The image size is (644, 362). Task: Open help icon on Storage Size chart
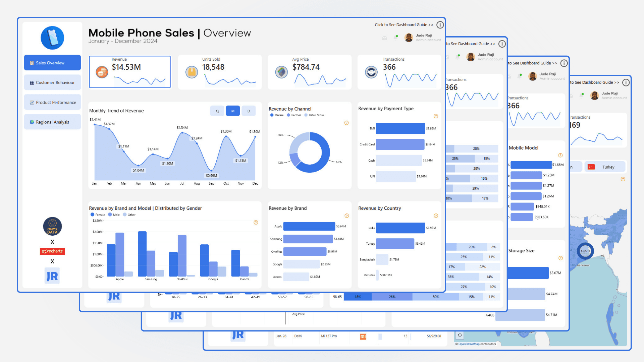(x=560, y=258)
